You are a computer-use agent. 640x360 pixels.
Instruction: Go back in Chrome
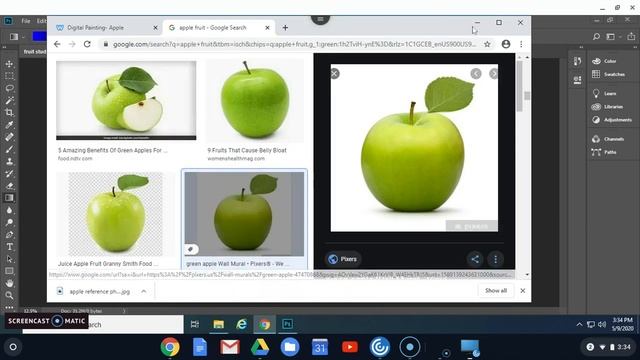(57, 44)
